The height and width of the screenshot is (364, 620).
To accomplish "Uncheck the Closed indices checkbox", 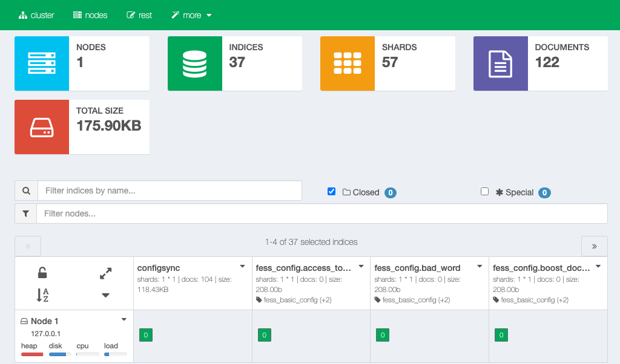I will [331, 192].
